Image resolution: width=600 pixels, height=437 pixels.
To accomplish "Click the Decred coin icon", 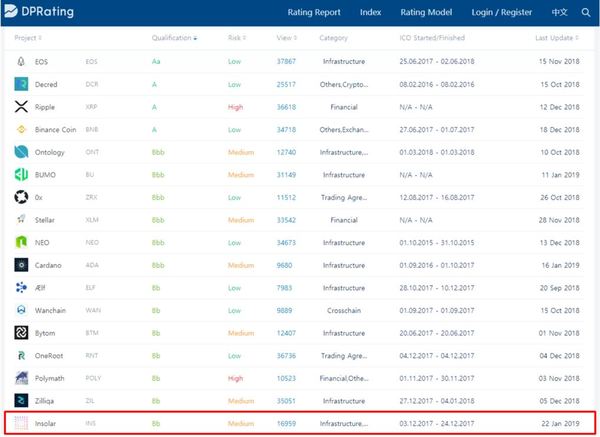I will (x=21, y=84).
